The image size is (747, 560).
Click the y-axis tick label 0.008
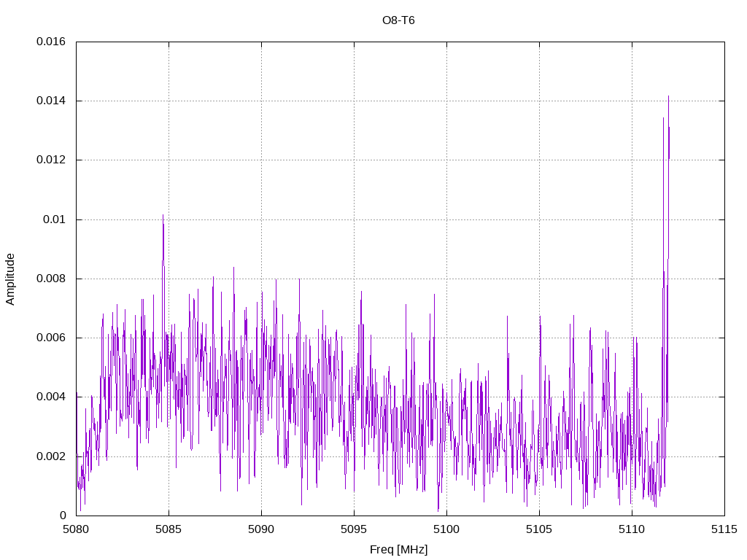point(51,279)
